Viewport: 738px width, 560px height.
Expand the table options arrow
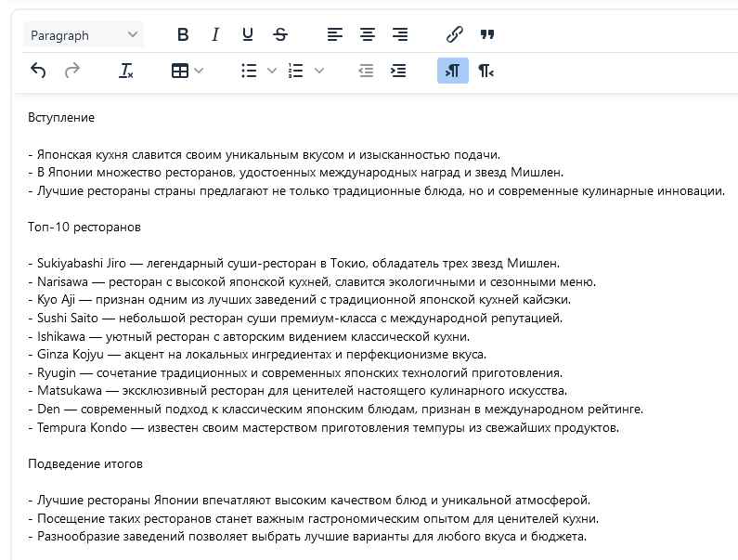199,71
